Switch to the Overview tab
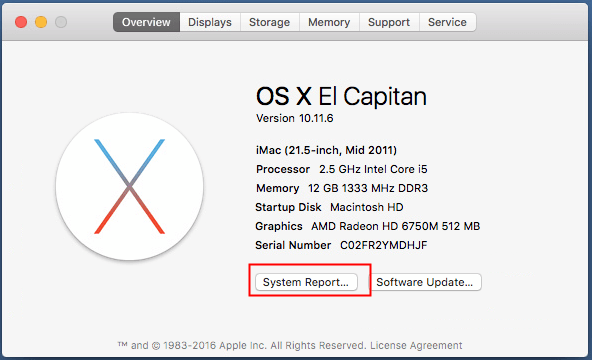This screenshot has height=360, width=592. [146, 22]
